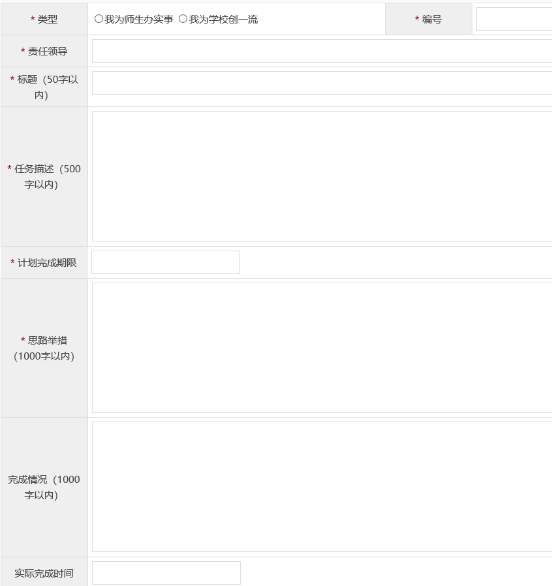
Task: Click inside the 思路举措 text area
Action: [x=322, y=348]
